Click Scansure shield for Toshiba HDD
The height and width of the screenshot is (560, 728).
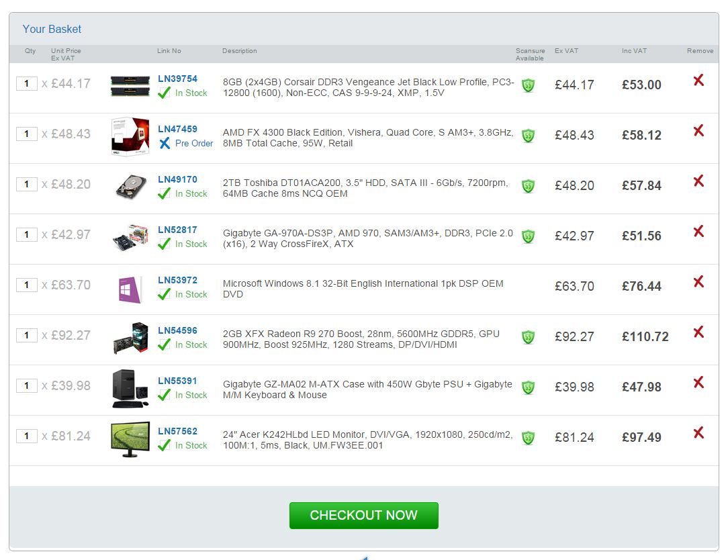click(528, 186)
